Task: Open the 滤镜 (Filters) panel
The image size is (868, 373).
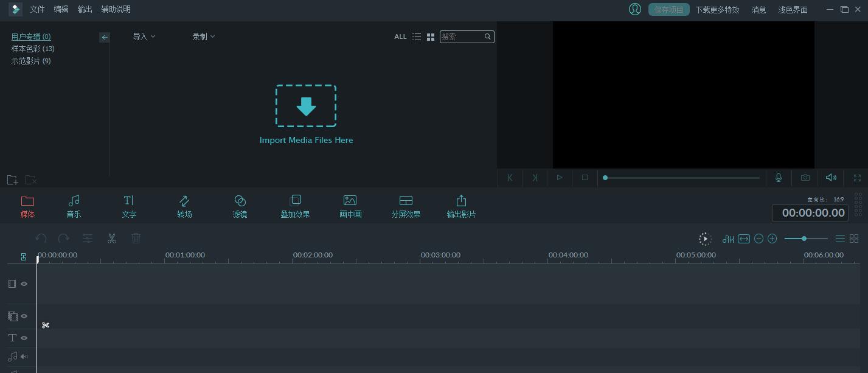Action: pos(240,206)
